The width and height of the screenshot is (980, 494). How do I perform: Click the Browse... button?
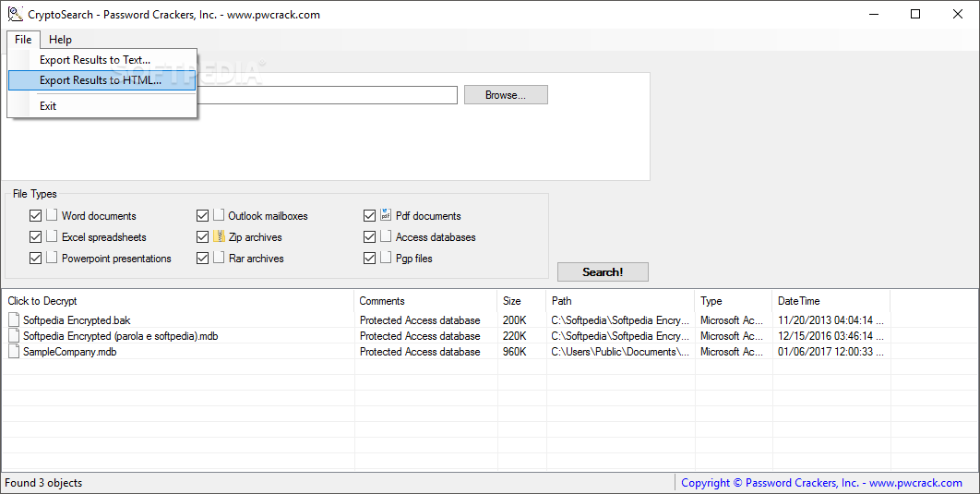(506, 95)
